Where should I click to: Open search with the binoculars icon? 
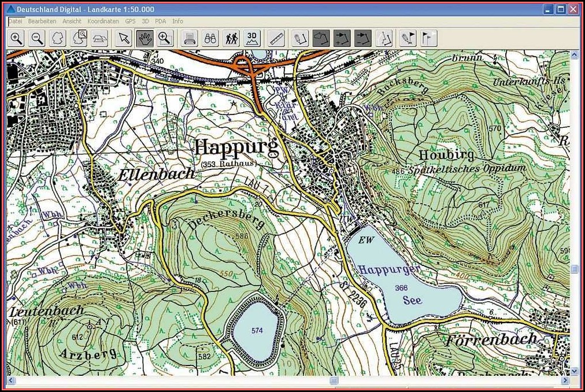(210, 39)
